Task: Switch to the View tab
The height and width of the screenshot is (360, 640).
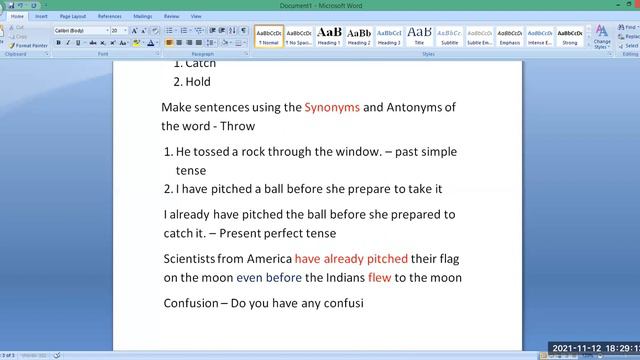Action: pyautogui.click(x=196, y=16)
